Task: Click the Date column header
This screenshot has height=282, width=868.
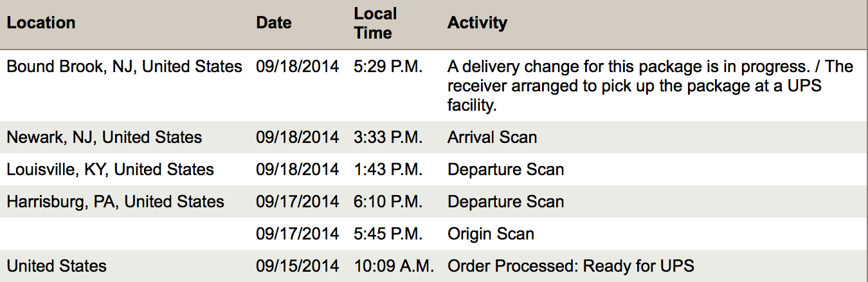Action: [x=273, y=23]
